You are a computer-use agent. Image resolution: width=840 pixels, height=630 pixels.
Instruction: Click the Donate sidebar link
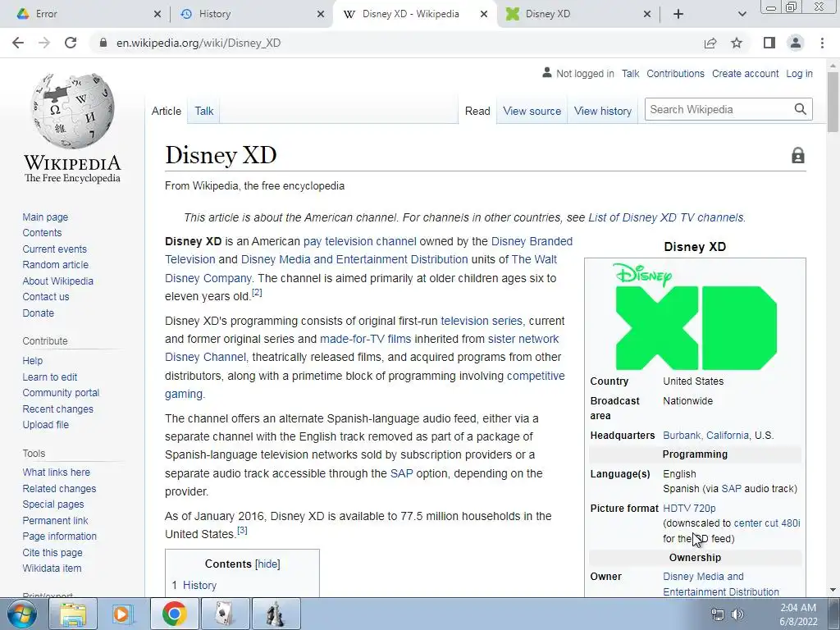[38, 313]
